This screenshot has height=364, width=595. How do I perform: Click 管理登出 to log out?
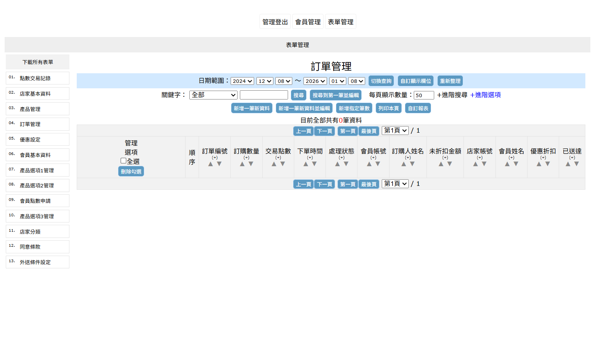[275, 22]
